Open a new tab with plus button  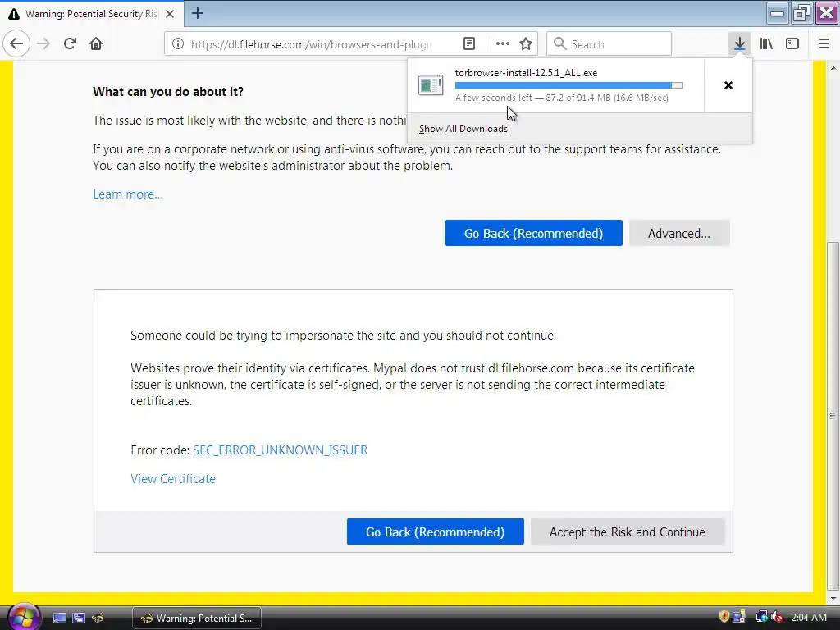tap(198, 13)
